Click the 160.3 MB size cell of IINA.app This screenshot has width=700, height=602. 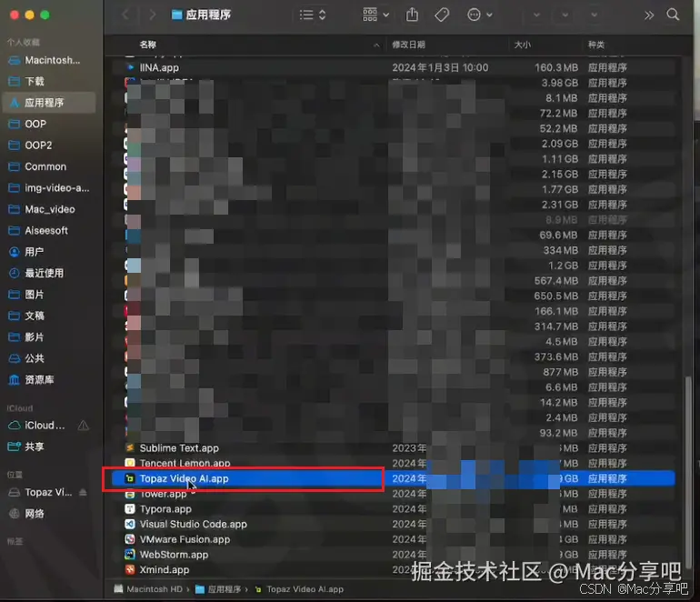click(x=556, y=67)
